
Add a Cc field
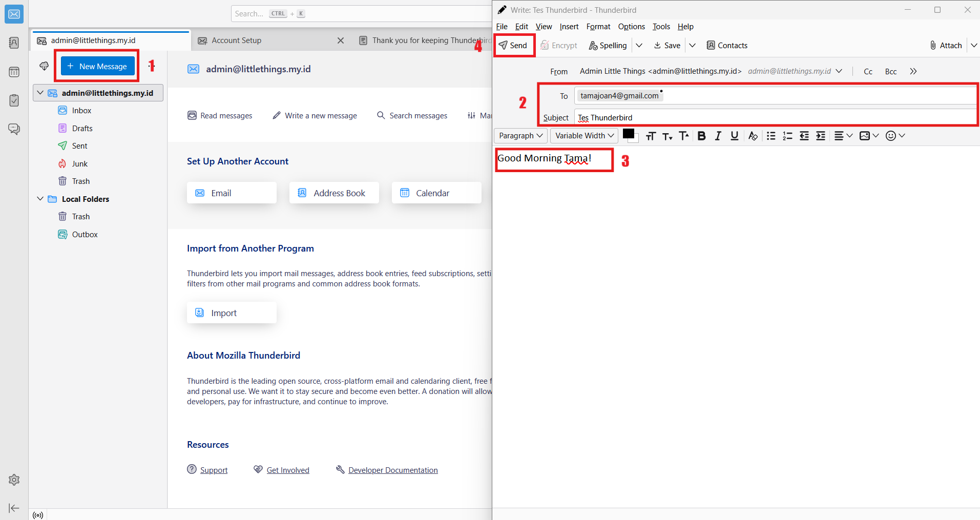click(x=868, y=72)
